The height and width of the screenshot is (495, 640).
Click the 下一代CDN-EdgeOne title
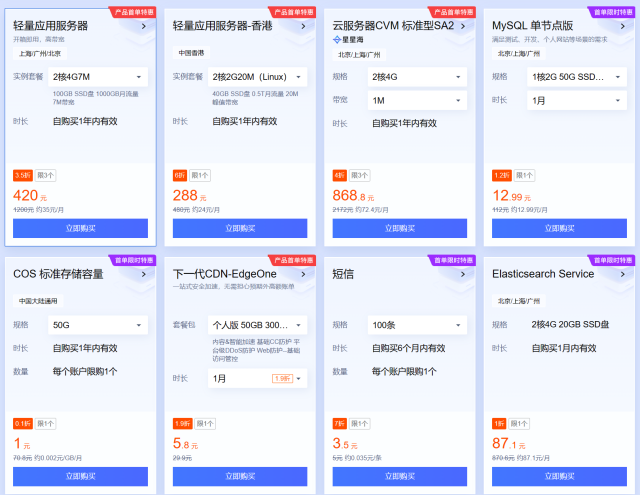(x=224, y=274)
